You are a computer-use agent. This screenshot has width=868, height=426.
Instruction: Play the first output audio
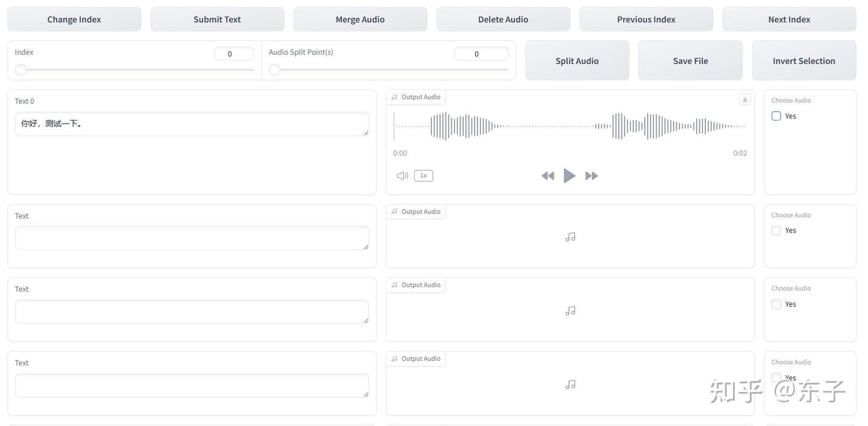tap(569, 176)
